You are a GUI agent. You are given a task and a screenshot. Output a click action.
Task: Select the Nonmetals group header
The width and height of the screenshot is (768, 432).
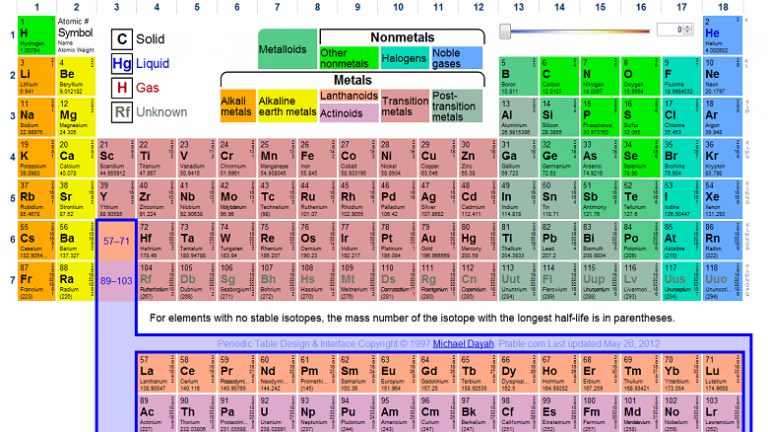click(x=402, y=38)
